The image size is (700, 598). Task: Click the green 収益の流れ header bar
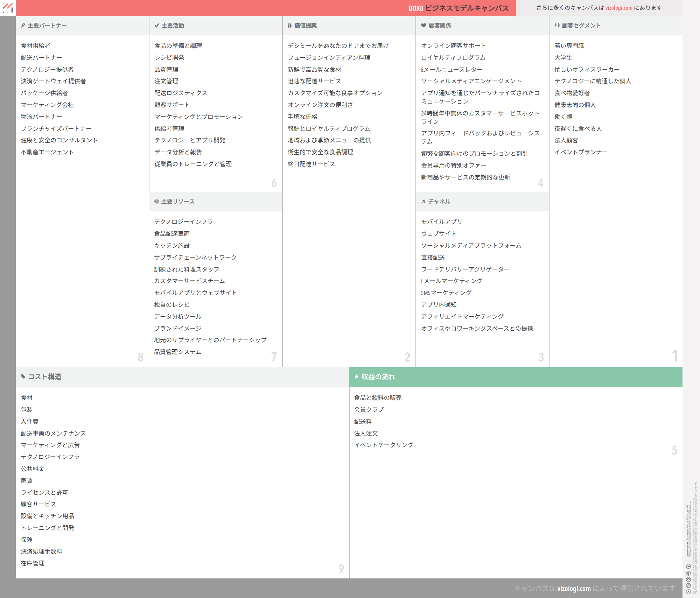click(516, 377)
